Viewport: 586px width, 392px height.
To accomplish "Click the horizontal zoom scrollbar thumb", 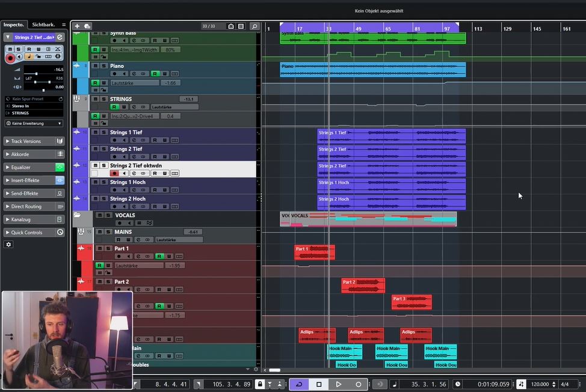I will (x=275, y=370).
